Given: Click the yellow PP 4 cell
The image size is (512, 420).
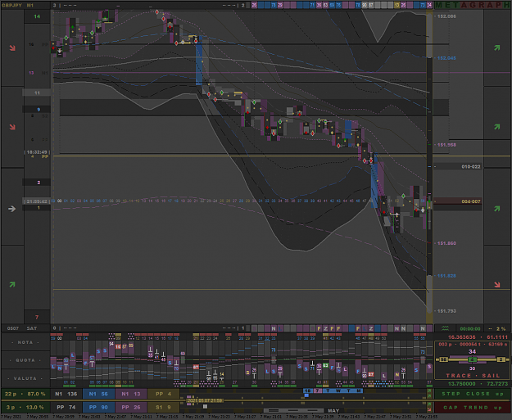Looking at the screenshot, I should pyautogui.click(x=163, y=394).
